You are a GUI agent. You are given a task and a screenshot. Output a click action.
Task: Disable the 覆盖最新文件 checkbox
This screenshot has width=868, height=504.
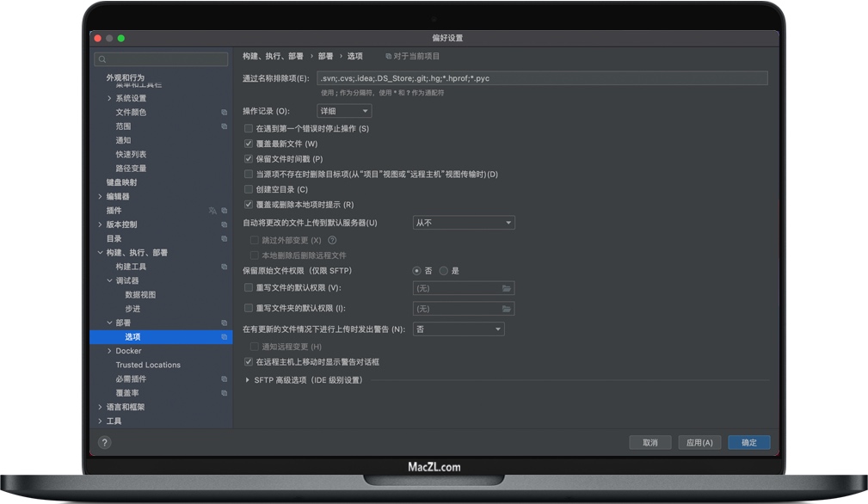[249, 144]
